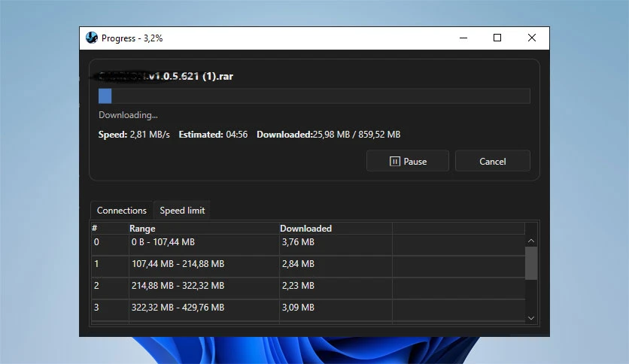Maximize the Progress window
629x364 pixels.
497,38
